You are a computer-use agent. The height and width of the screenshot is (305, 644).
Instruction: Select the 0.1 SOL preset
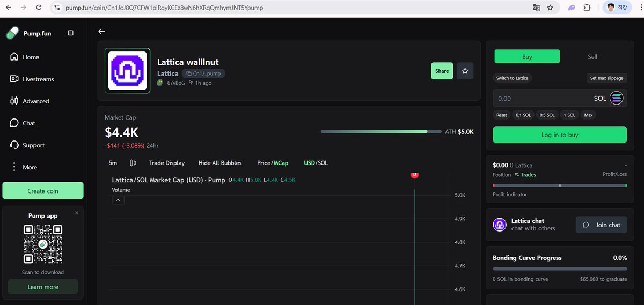coord(523,115)
